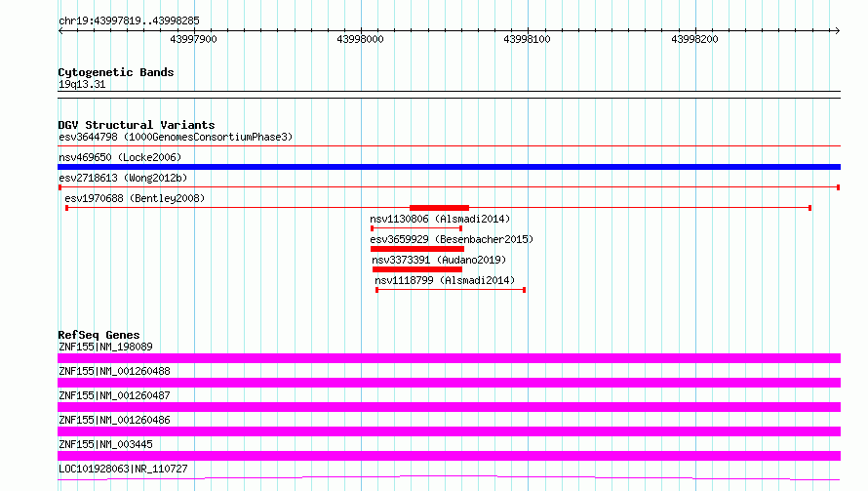Click the magenta bar under ZNF155|NM_001260488

449,383
